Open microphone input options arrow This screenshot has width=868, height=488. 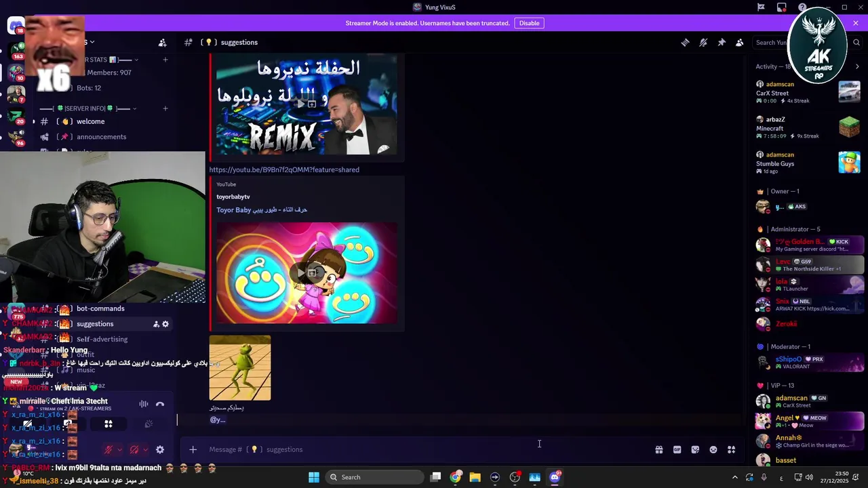coord(120,449)
